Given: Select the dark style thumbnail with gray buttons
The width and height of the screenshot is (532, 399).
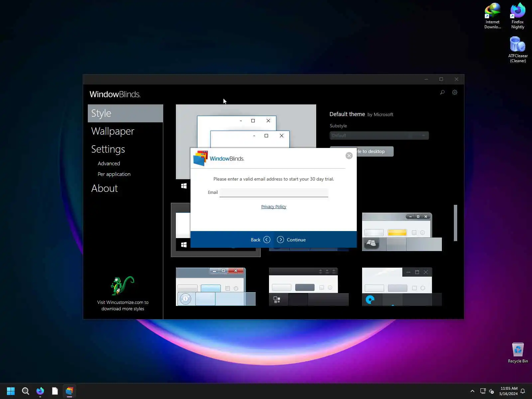Looking at the screenshot, I should click(x=309, y=287).
